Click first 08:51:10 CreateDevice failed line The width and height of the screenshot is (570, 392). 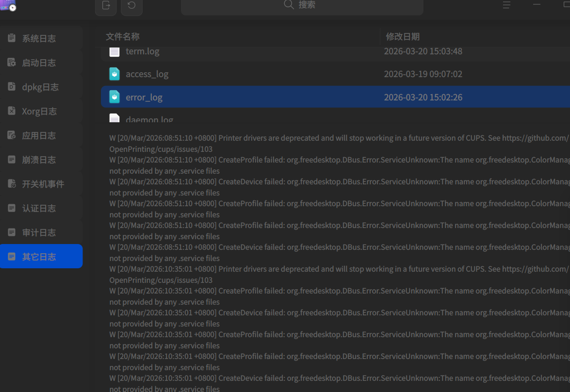point(340,182)
